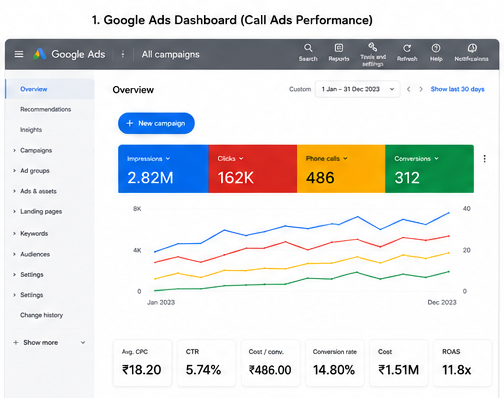Image resolution: width=504 pixels, height=398 pixels.
Task: Open the Clicks metric dropdown
Action: click(230, 159)
